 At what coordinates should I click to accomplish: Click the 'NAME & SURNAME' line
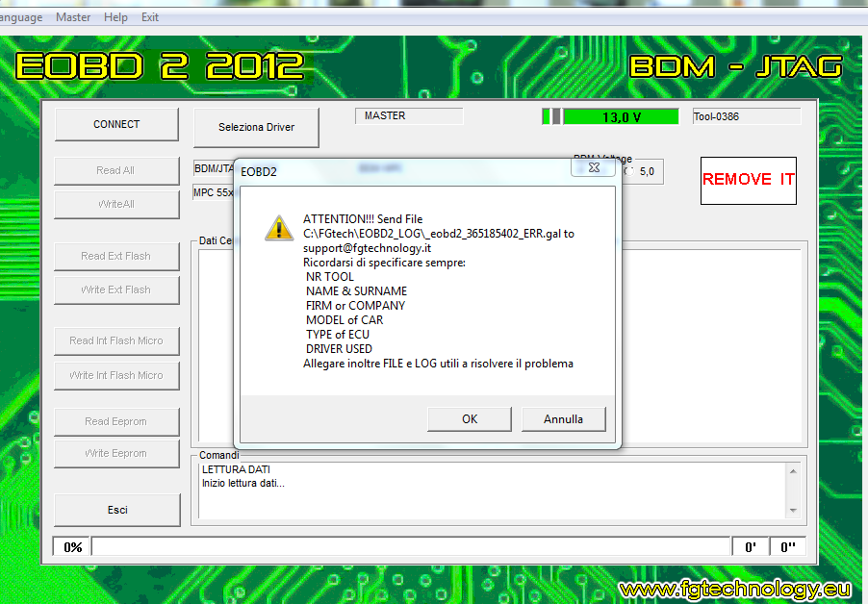(x=356, y=291)
